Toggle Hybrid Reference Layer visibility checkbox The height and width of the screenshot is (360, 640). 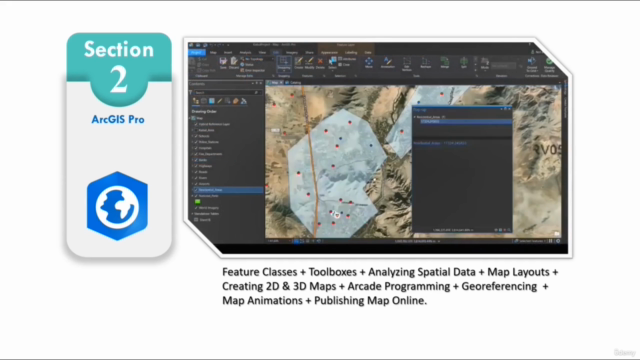pyautogui.click(x=196, y=124)
